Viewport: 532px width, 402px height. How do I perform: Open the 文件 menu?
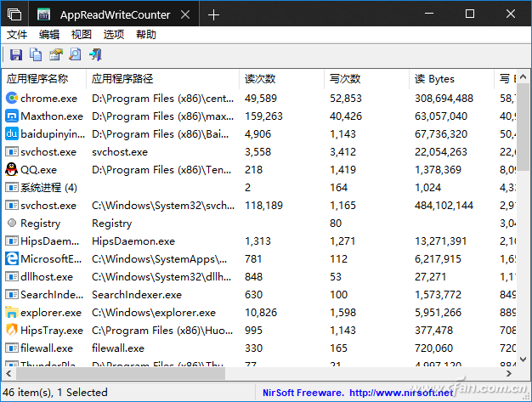(x=17, y=35)
